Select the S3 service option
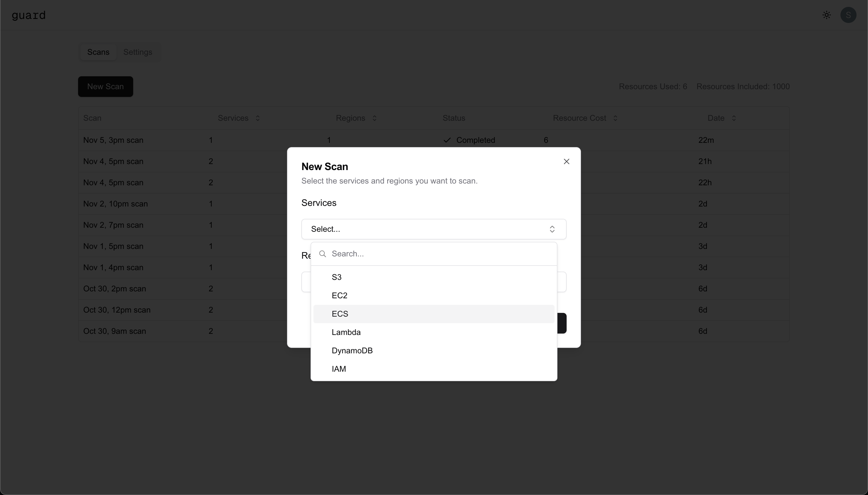868x495 pixels. [x=336, y=277]
